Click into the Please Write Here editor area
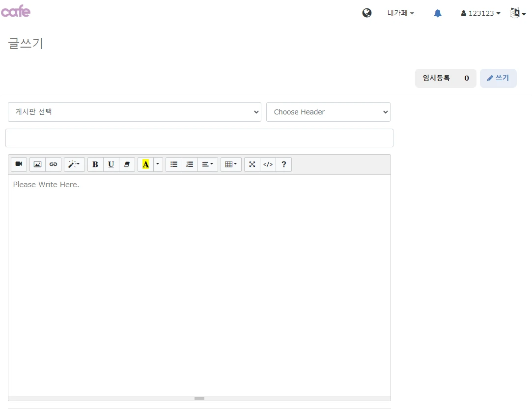The image size is (532, 411). [x=199, y=285]
